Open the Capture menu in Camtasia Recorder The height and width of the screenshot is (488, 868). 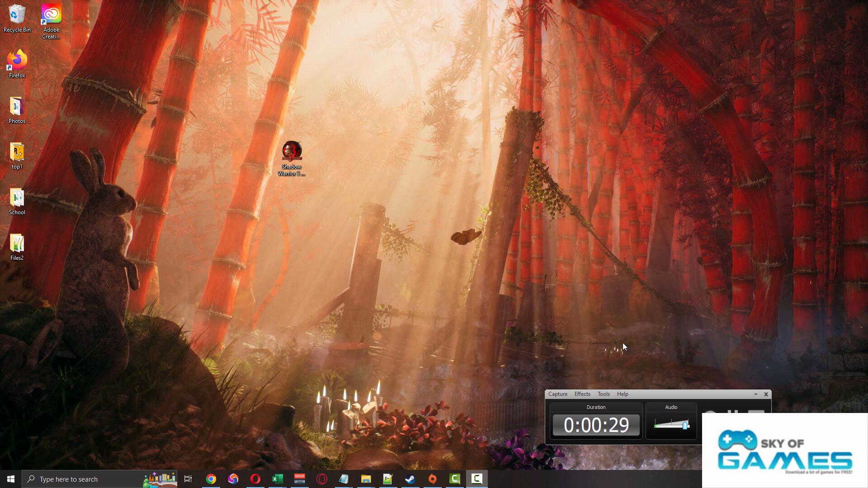click(557, 394)
